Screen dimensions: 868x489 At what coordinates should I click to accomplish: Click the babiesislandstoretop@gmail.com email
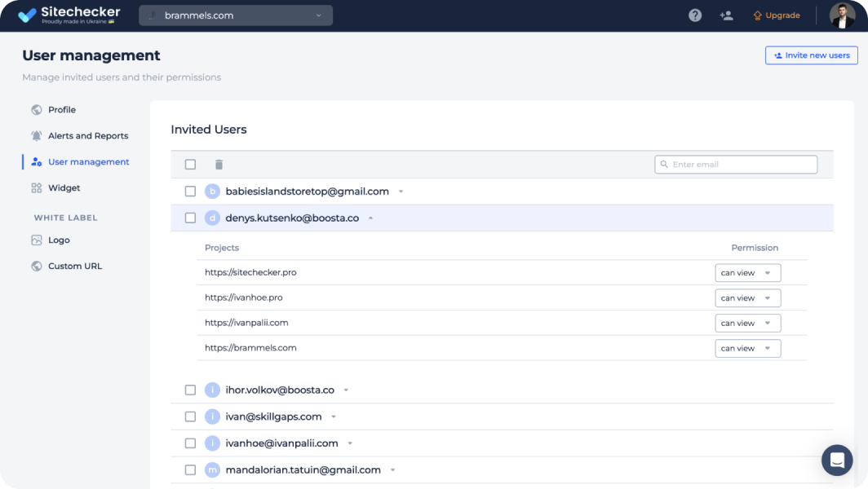[307, 192]
